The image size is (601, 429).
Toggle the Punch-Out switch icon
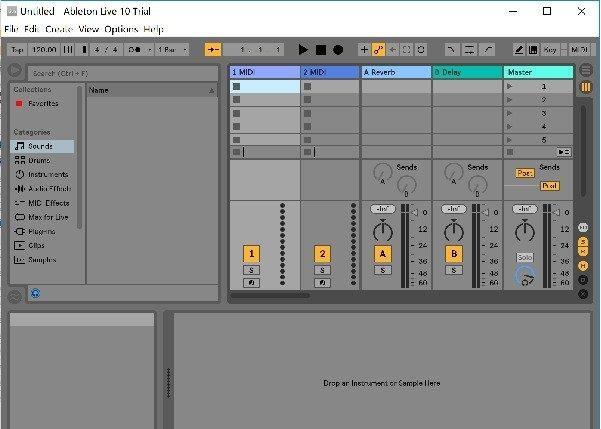tap(488, 50)
